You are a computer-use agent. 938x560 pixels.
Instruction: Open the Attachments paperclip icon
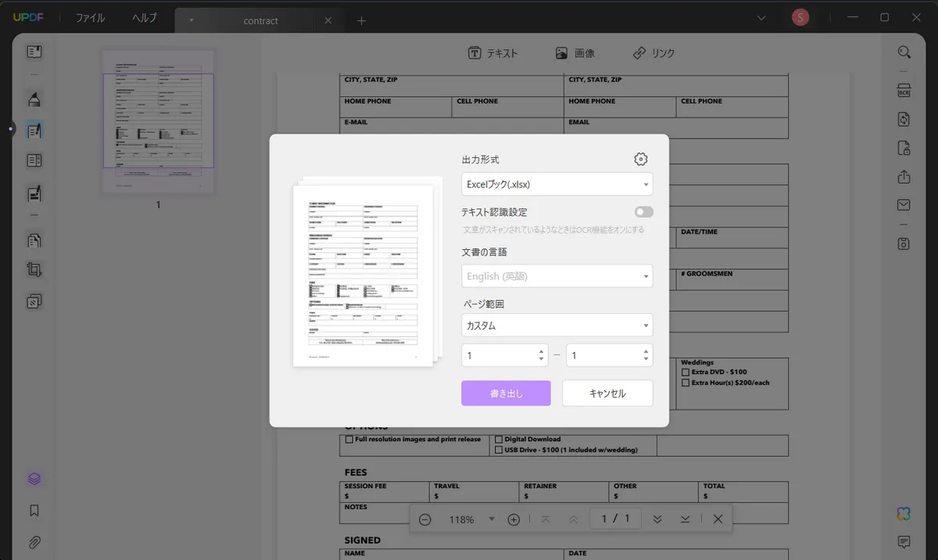[x=34, y=542]
